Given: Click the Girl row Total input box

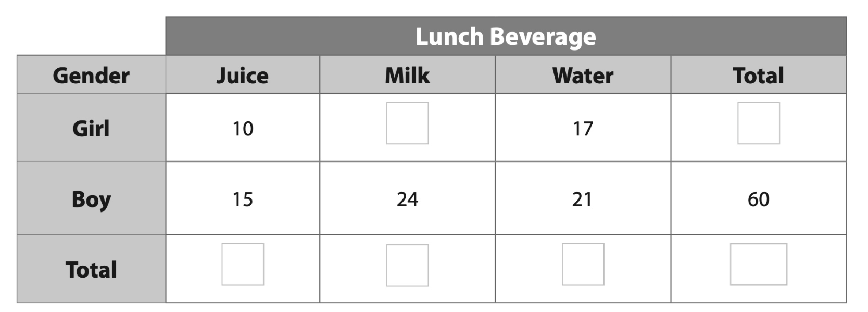Looking at the screenshot, I should [x=758, y=123].
